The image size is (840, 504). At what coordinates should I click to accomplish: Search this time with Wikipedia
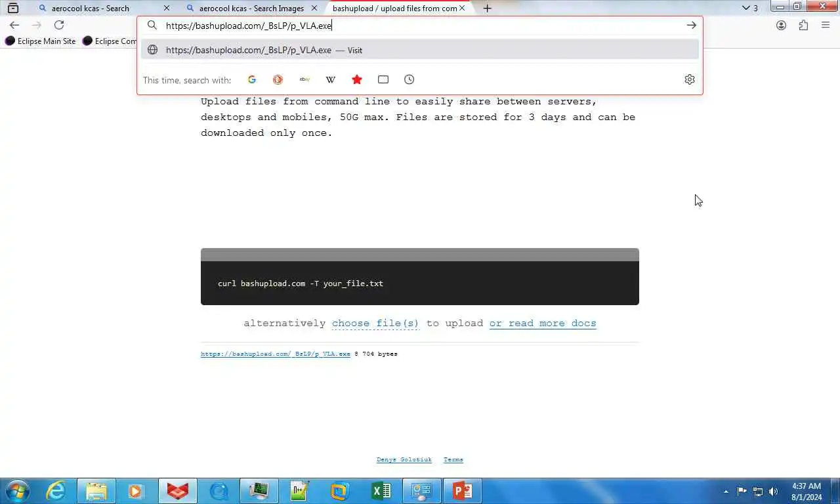click(x=331, y=79)
